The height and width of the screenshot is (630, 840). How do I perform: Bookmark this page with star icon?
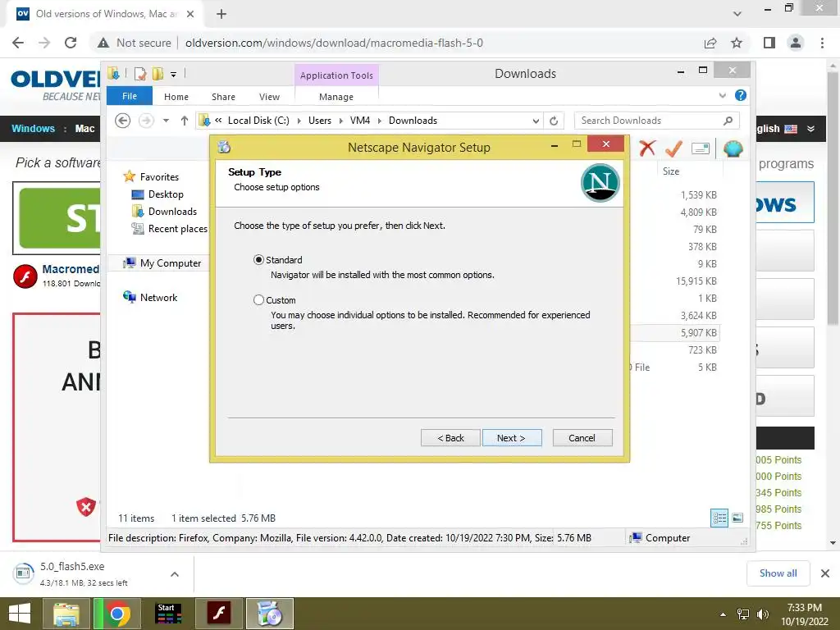click(x=737, y=43)
